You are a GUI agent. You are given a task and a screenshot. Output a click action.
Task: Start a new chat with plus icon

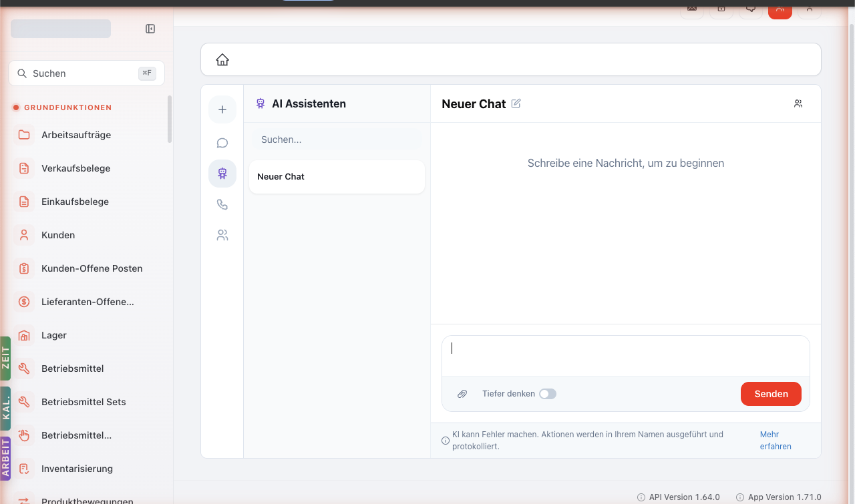click(x=222, y=109)
